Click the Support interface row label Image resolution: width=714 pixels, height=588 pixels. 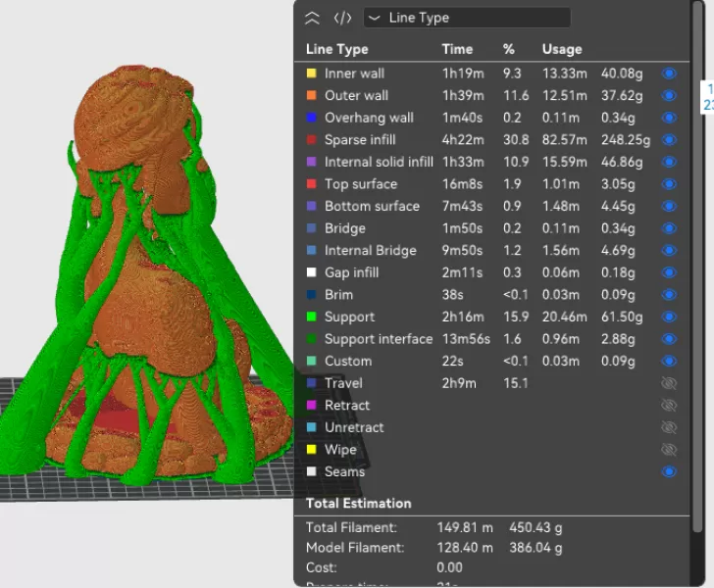coord(378,339)
